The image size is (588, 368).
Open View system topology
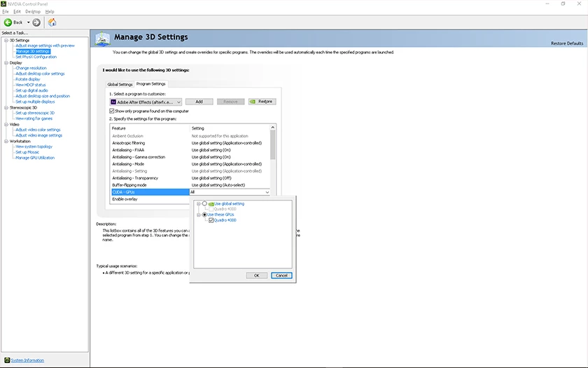[34, 146]
